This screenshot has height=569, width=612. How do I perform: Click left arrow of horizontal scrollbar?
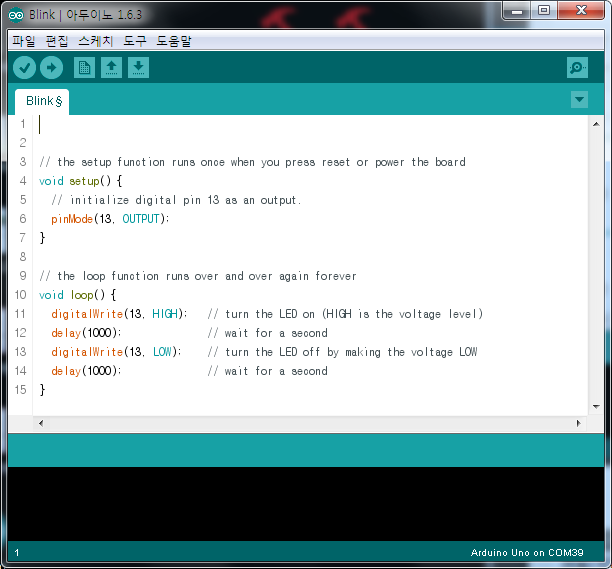[41, 423]
